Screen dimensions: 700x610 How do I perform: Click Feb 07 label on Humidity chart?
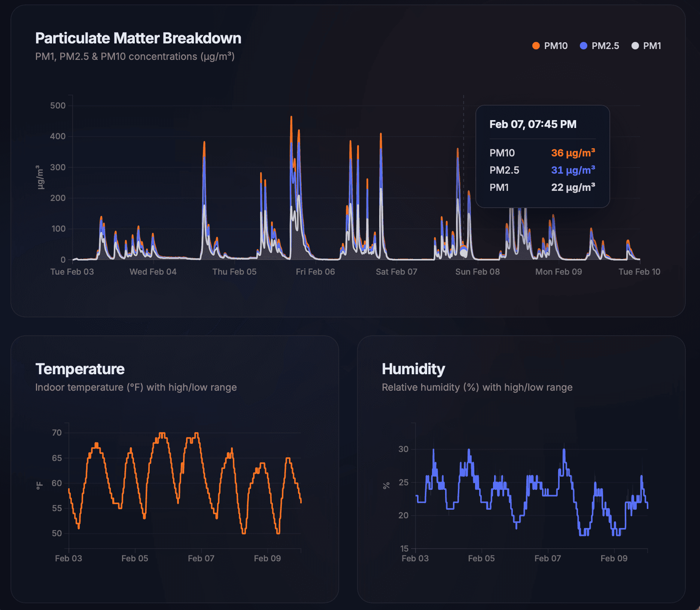tap(548, 558)
